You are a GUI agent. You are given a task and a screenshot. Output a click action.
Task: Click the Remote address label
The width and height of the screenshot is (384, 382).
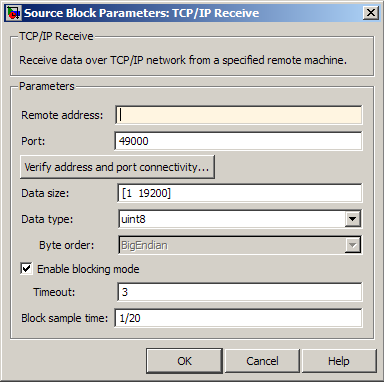click(62, 115)
